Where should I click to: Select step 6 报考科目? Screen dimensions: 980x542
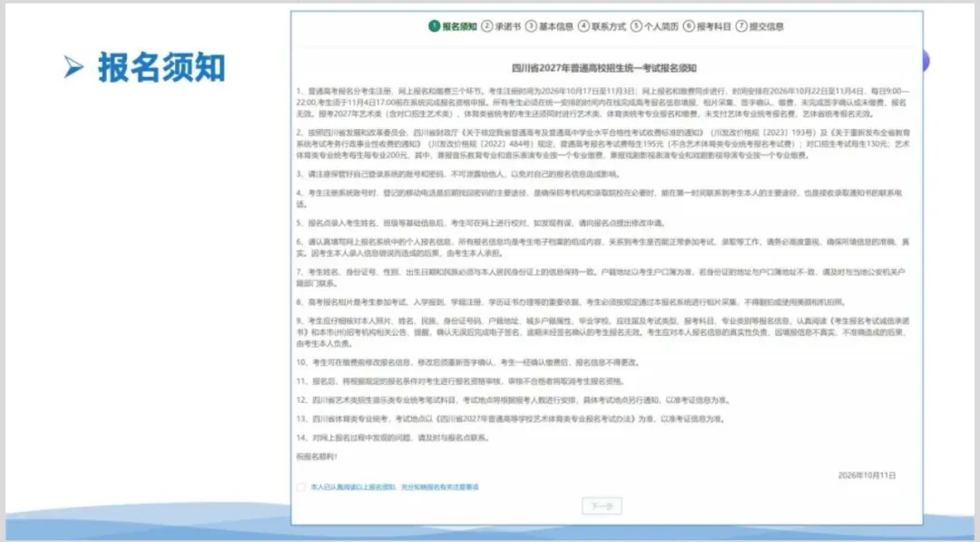pyautogui.click(x=706, y=26)
